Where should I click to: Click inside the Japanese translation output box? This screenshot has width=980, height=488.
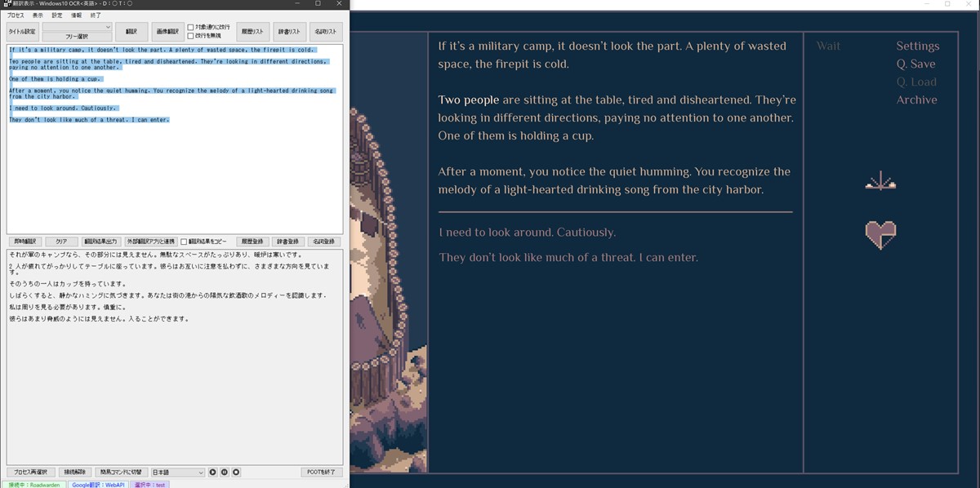pos(175,357)
